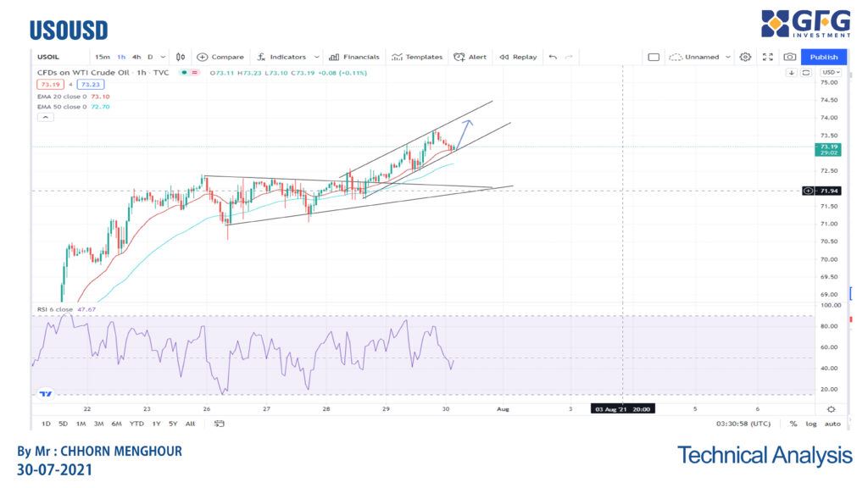Toggle percent scale on price axis
This screenshot has width=868, height=488.
(x=793, y=424)
